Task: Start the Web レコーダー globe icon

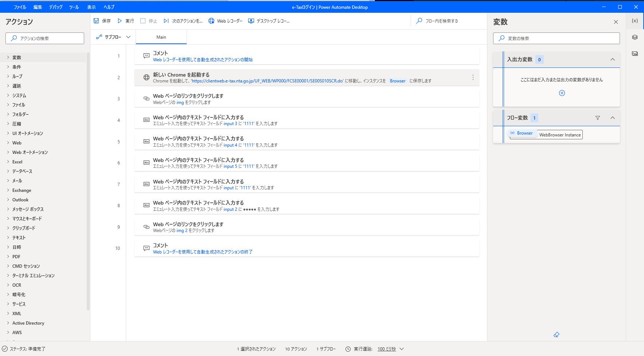Action: point(211,21)
